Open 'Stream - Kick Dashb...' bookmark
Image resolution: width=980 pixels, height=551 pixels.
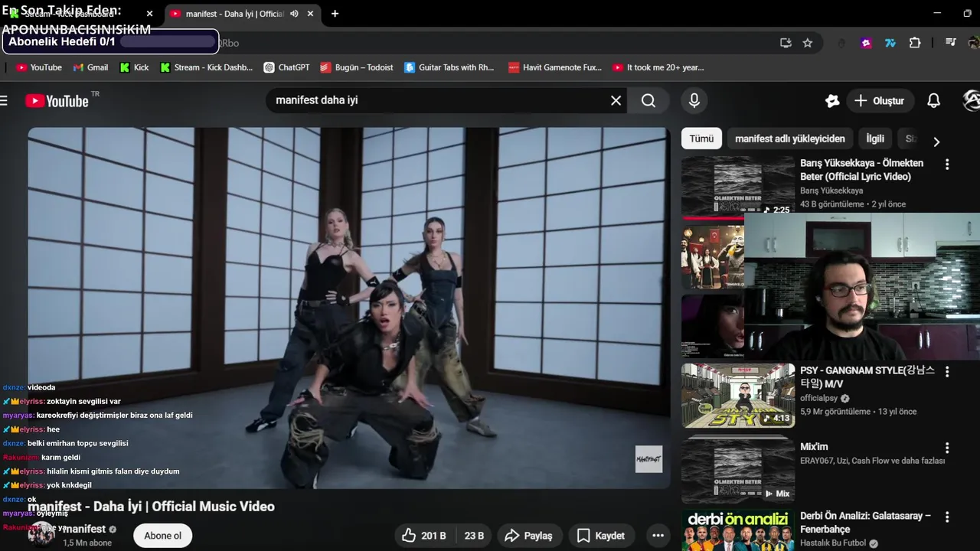tap(206, 67)
